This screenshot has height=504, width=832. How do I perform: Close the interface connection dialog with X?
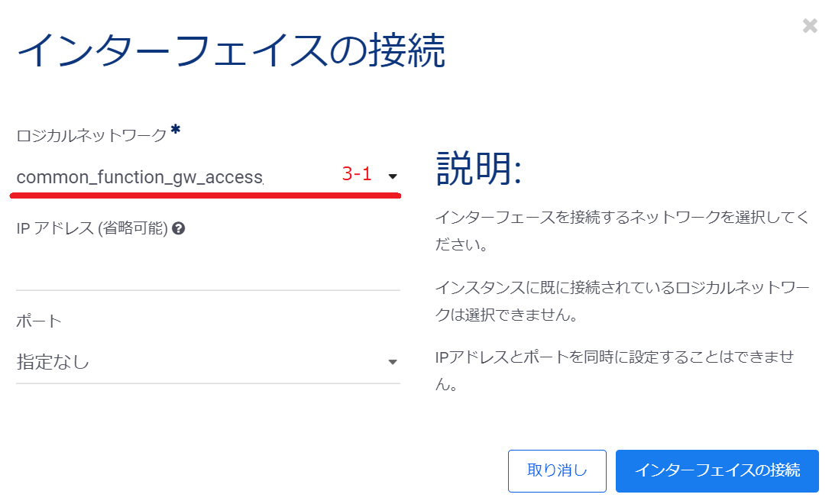tap(810, 26)
